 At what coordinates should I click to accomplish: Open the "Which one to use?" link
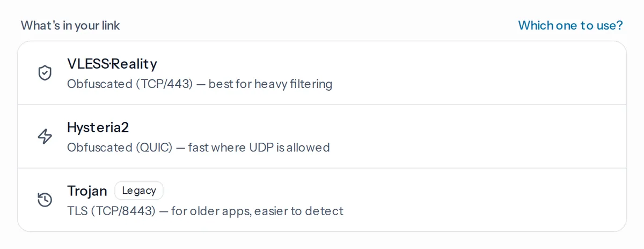click(570, 25)
